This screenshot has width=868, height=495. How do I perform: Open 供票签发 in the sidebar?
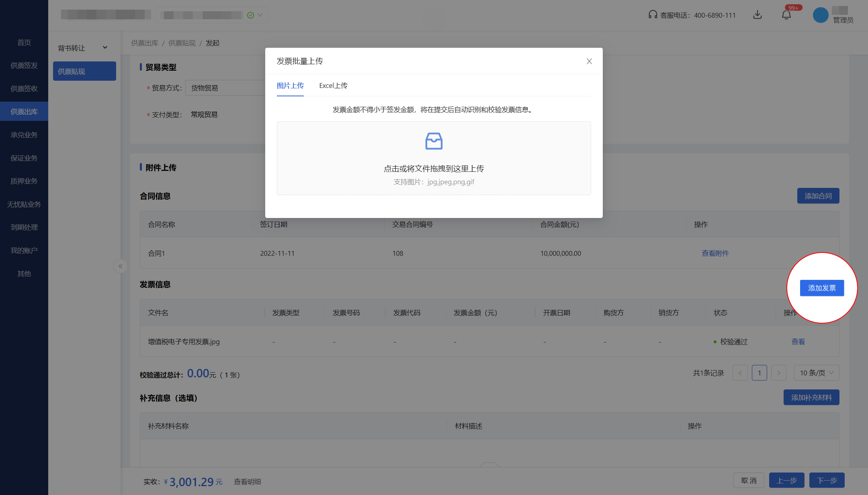(24, 65)
